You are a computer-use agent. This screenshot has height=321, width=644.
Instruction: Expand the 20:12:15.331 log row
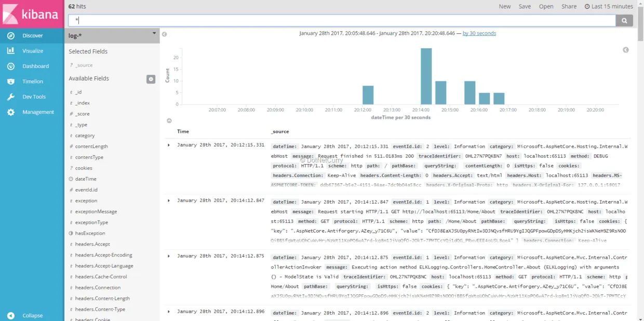pos(169,145)
